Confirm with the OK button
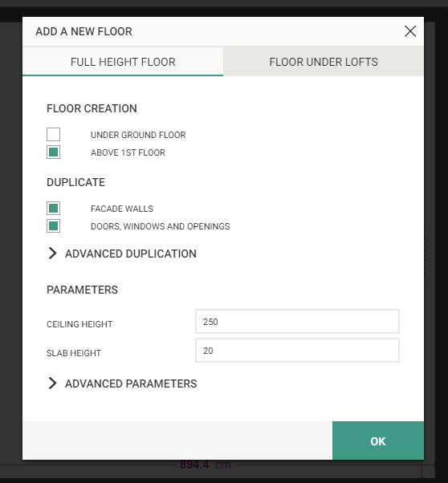Viewport: 448px width, 483px height. [x=378, y=440]
